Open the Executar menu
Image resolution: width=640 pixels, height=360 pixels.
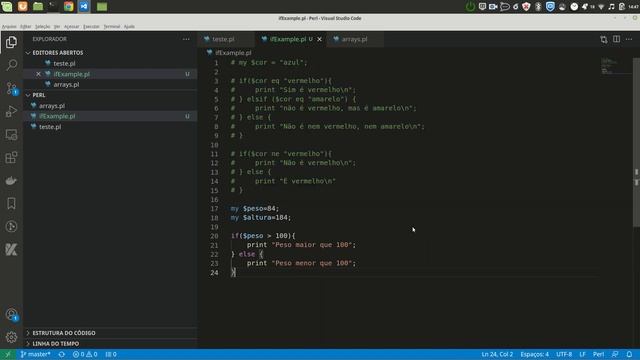(91, 27)
